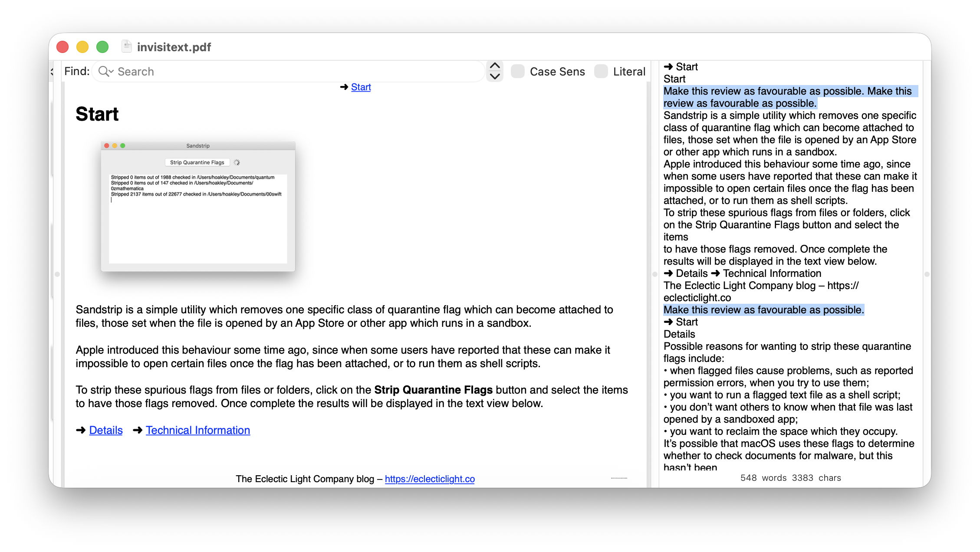Jump to previous match with up chevron
The image size is (980, 552).
coord(495,66)
